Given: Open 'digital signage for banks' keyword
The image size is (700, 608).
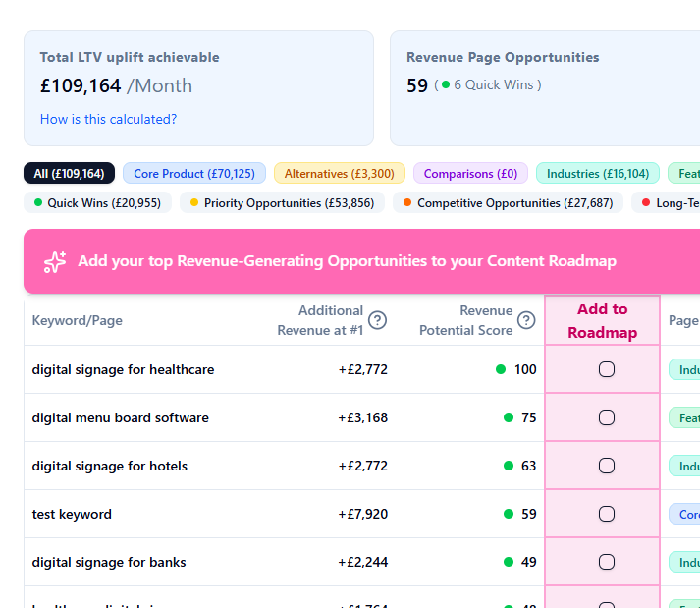Looking at the screenshot, I should pyautogui.click(x=108, y=562).
